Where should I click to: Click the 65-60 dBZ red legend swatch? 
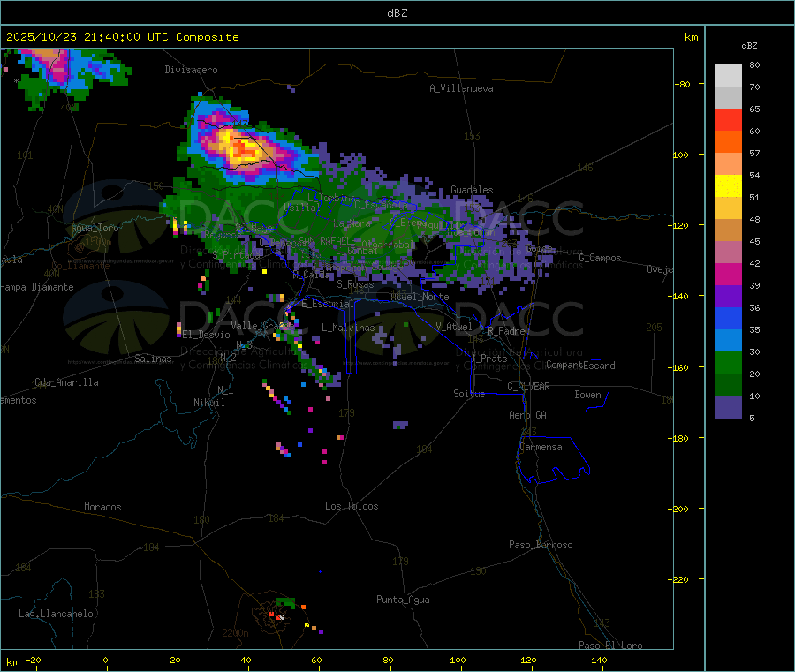click(x=728, y=119)
